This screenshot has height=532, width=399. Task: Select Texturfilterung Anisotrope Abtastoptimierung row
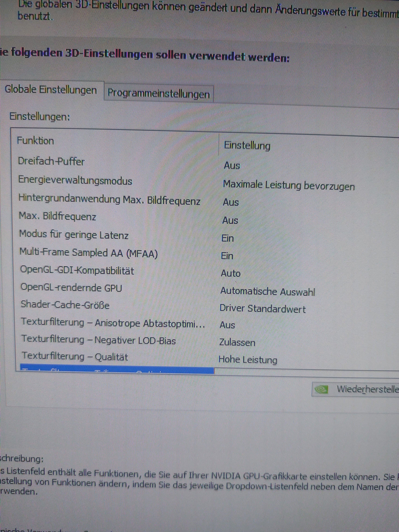tap(113, 323)
